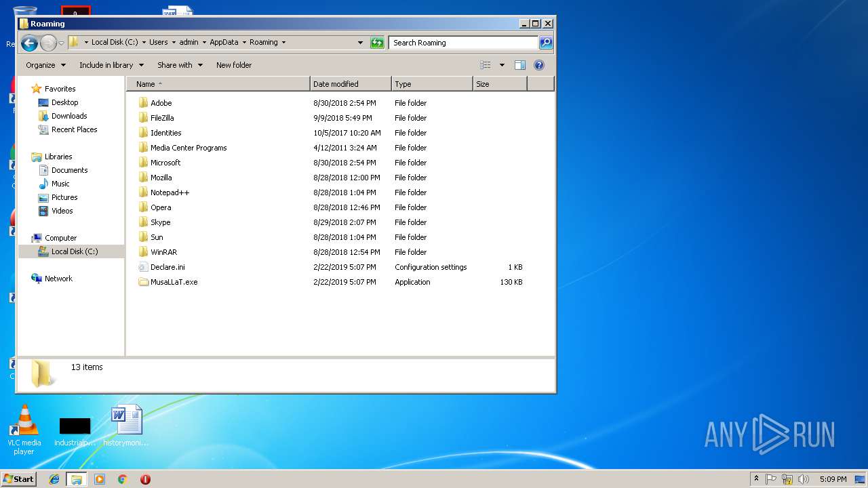The image size is (868, 488).
Task: Select VLC media player desktop shortcut
Action: click(24, 430)
